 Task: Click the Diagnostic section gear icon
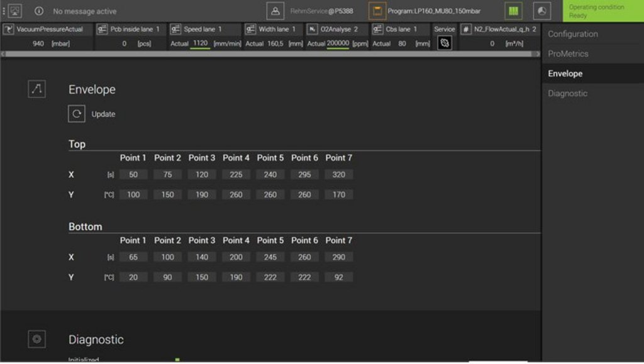(x=36, y=339)
